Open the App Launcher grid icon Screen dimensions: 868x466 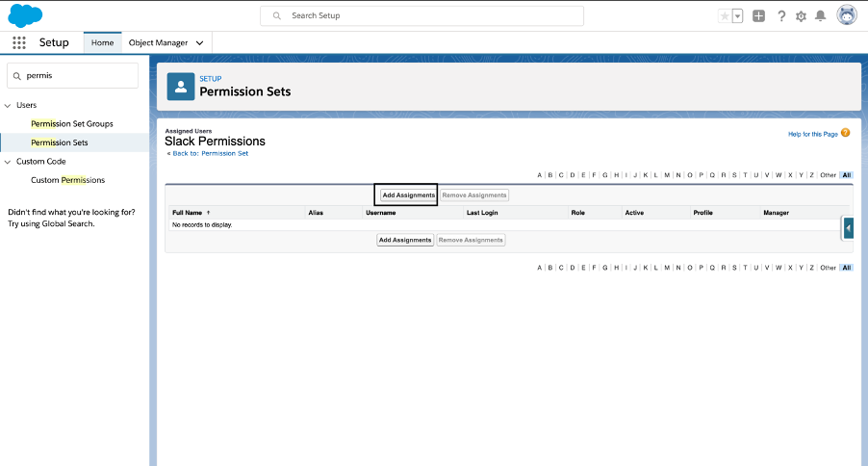click(19, 42)
